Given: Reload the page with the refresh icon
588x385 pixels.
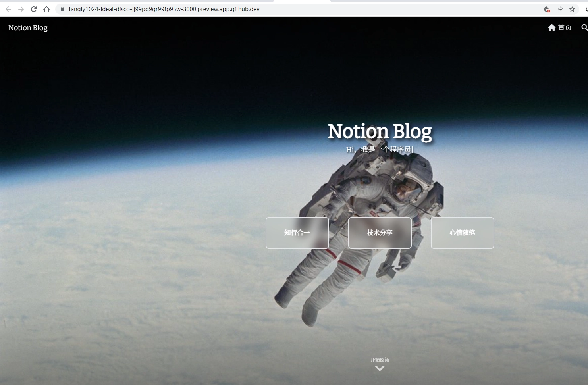Looking at the screenshot, I should 34,9.
